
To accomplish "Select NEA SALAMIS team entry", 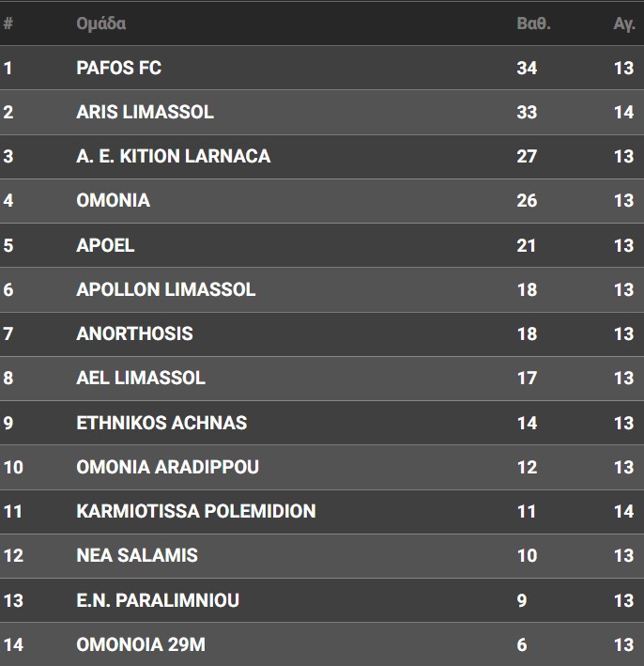I will [x=137, y=555].
